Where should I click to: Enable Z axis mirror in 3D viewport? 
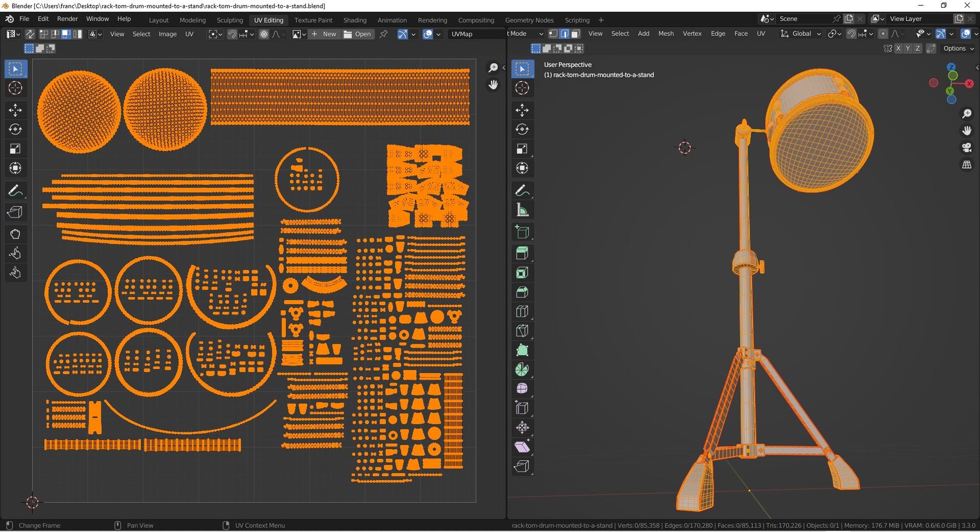tap(918, 49)
